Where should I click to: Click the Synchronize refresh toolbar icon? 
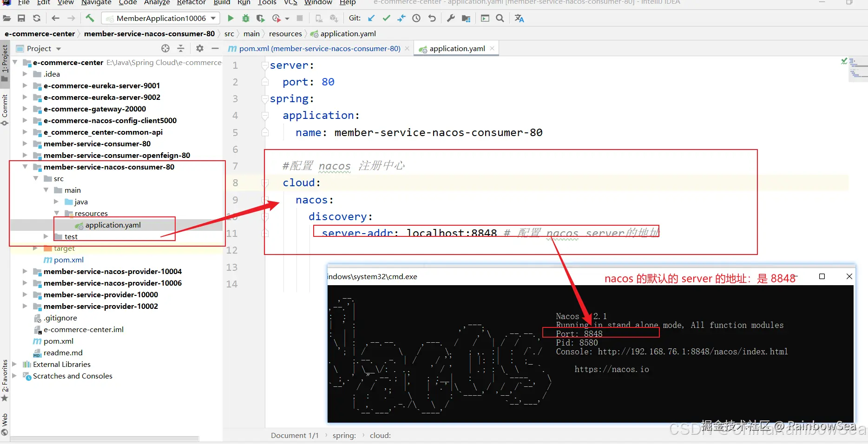point(37,18)
